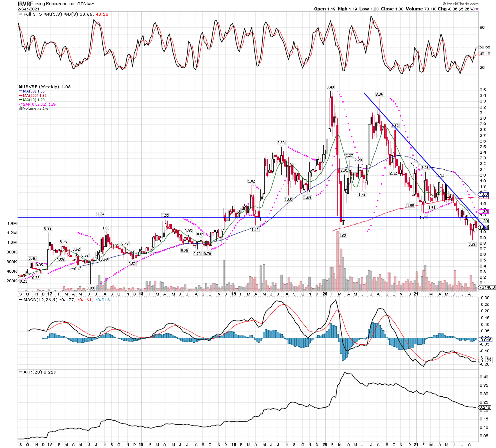Select the Volume 73,146 legend entry
Image resolution: width=496 pixels, height=448 pixels.
point(33,108)
